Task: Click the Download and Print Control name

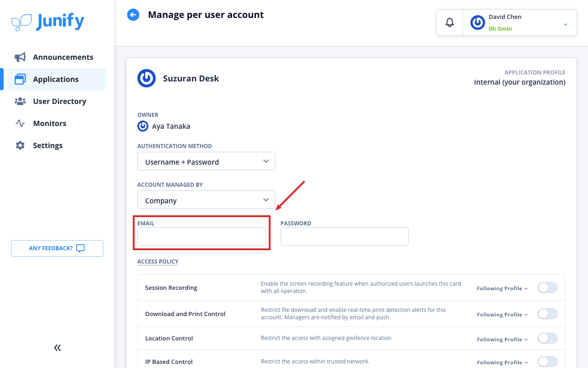Action: (x=185, y=314)
